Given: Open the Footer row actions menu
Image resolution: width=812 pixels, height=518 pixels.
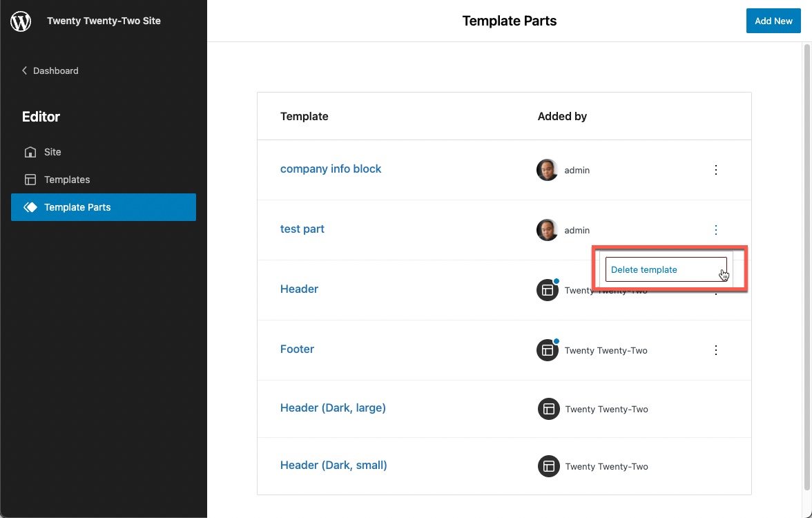Looking at the screenshot, I should (x=716, y=350).
